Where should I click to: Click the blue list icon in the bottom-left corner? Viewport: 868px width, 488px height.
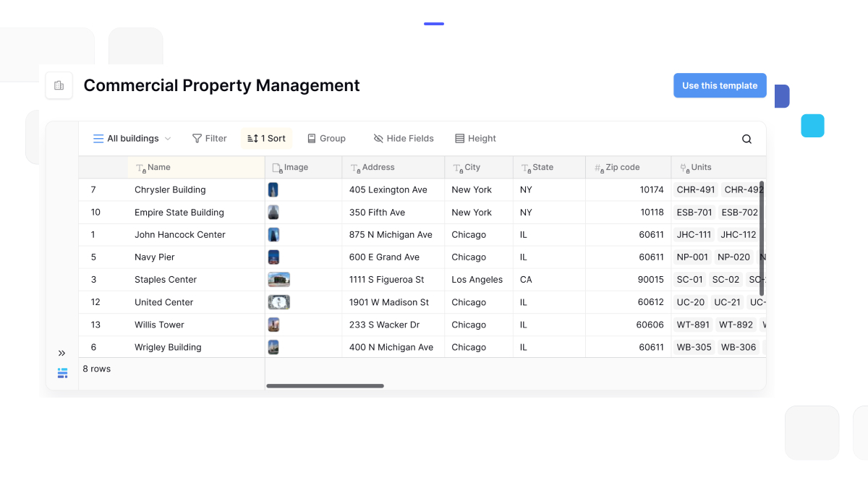62,373
